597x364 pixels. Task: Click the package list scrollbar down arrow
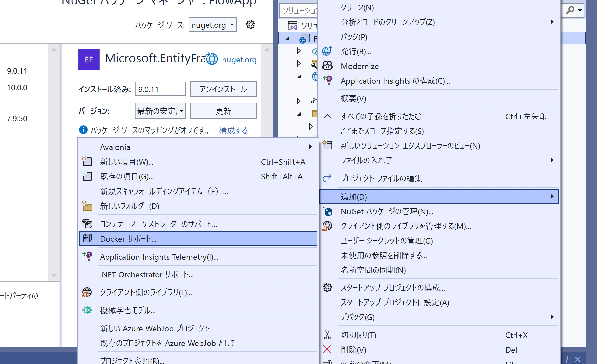coord(54,275)
